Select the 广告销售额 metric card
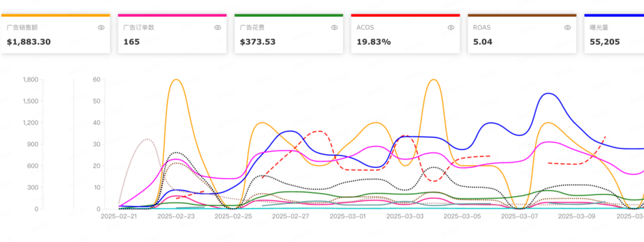The width and height of the screenshot is (644, 242). pyautogui.click(x=56, y=33)
